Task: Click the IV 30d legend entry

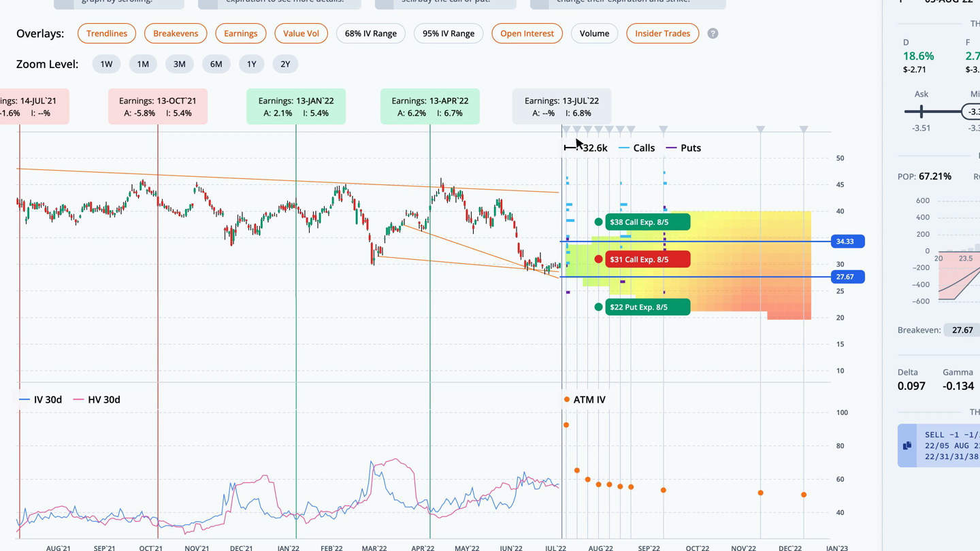Action: [x=41, y=399]
